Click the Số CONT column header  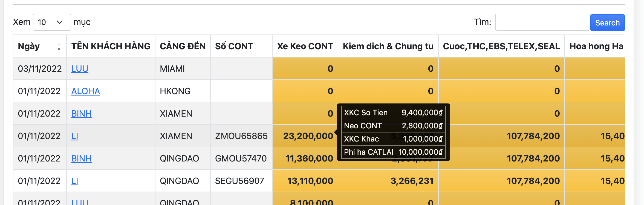click(x=234, y=46)
